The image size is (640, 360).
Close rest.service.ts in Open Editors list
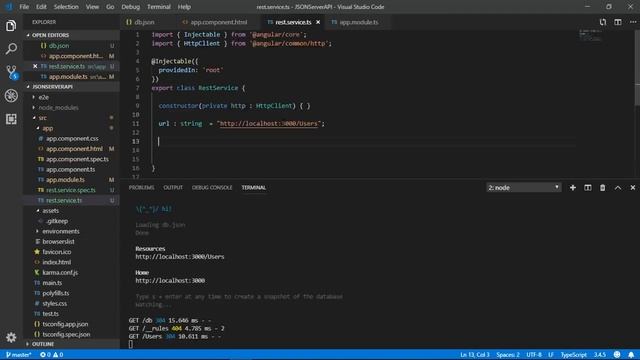point(35,66)
